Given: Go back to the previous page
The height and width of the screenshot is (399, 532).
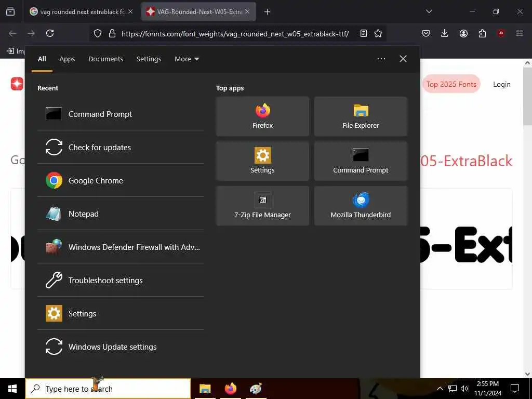Looking at the screenshot, I should pos(12,33).
